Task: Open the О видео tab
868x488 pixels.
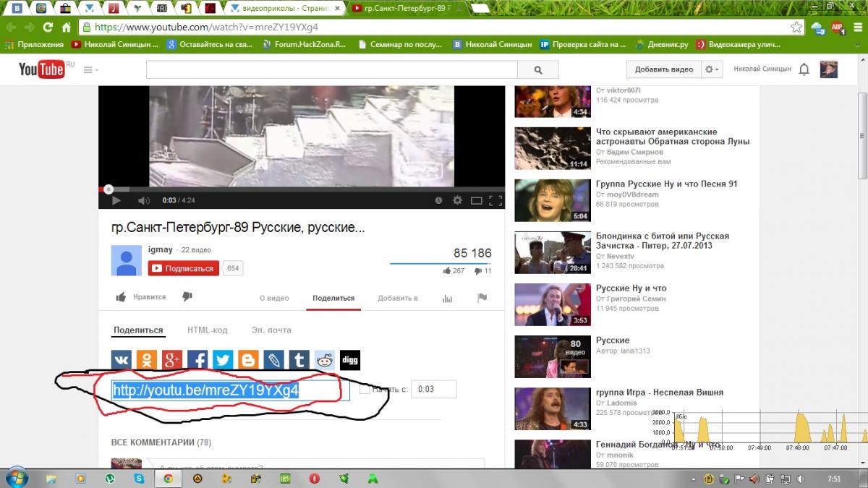Action: point(274,298)
